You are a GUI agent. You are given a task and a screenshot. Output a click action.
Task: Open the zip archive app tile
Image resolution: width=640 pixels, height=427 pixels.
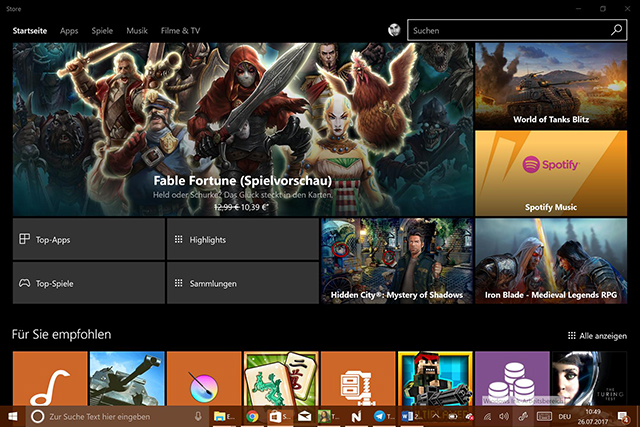(x=358, y=378)
